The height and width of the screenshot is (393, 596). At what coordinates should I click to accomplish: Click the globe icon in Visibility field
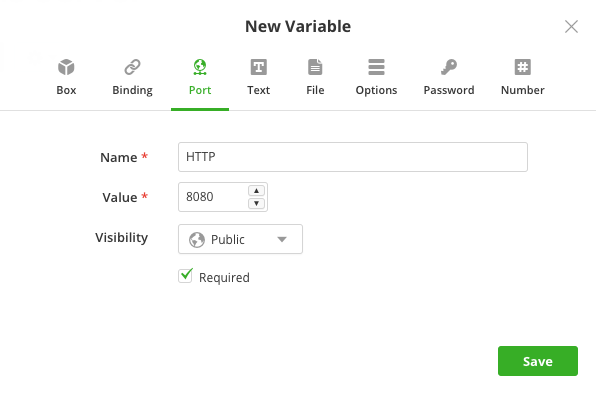point(197,239)
